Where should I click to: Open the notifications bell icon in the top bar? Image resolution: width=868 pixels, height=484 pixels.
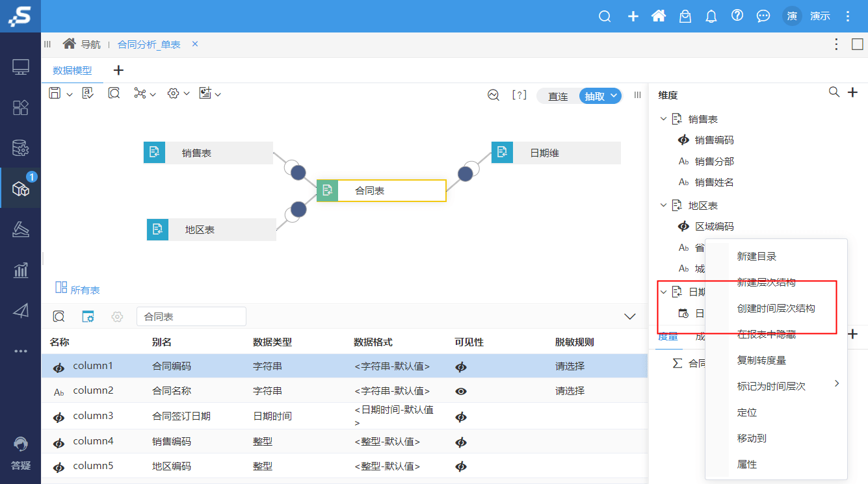(711, 16)
